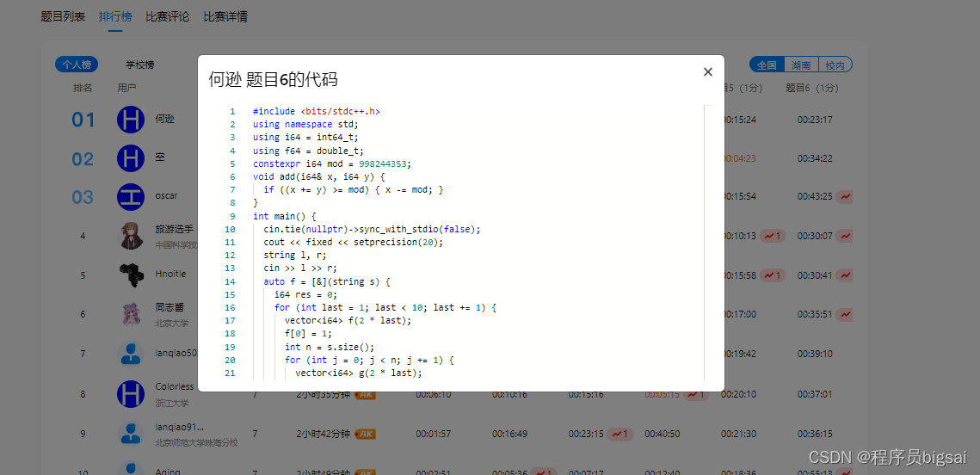This screenshot has height=475, width=980.
Task: Click Aging's default user avatar
Action: [131, 468]
